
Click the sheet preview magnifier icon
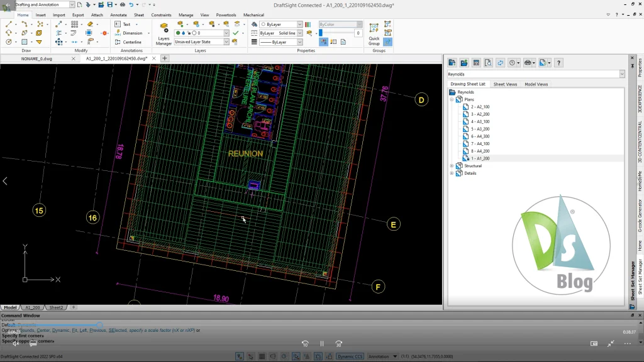pyautogui.click(x=488, y=63)
